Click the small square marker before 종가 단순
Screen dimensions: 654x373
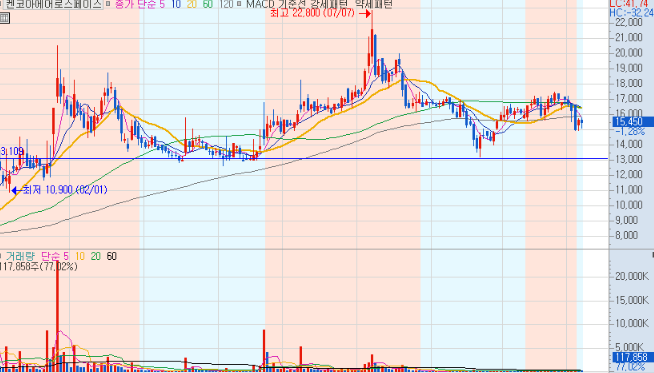(x=108, y=4)
